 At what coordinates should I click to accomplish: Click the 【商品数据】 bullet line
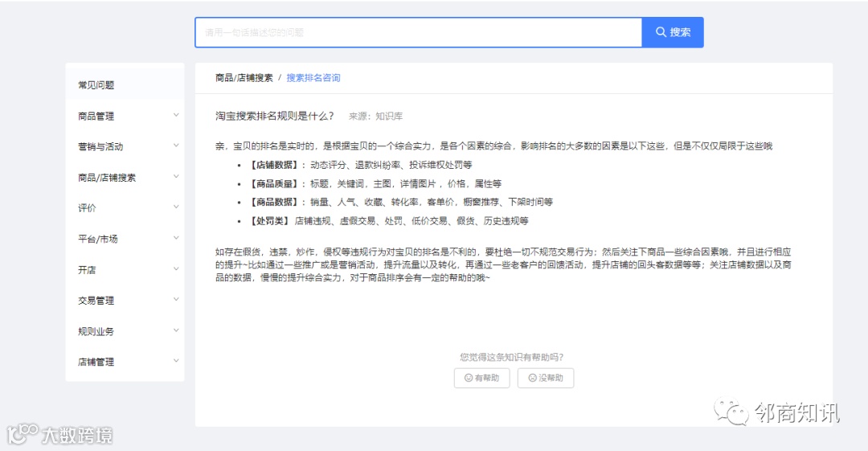(x=399, y=202)
